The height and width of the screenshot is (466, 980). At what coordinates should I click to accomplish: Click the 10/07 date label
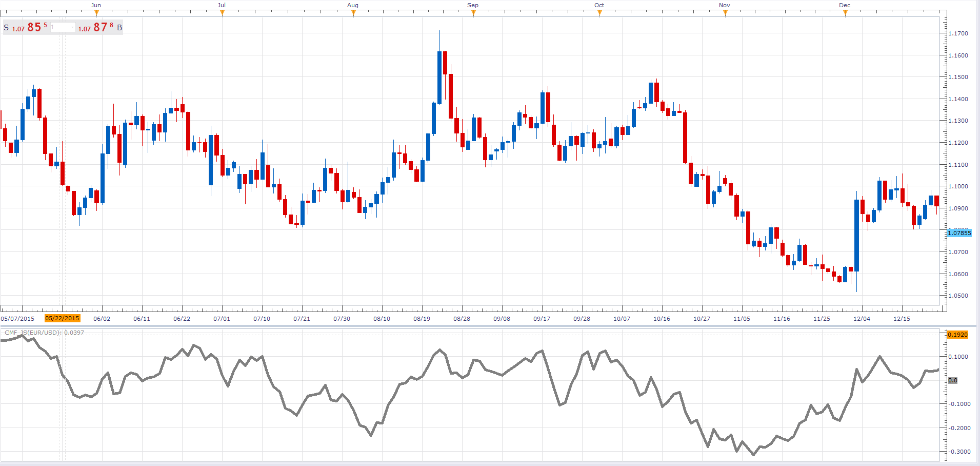coord(622,319)
